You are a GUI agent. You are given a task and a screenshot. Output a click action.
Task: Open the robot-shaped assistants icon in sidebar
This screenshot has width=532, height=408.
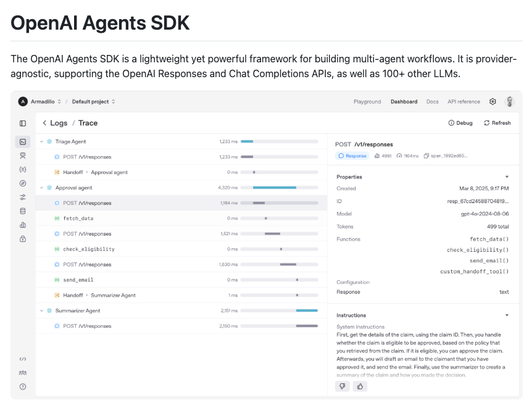[x=23, y=156]
